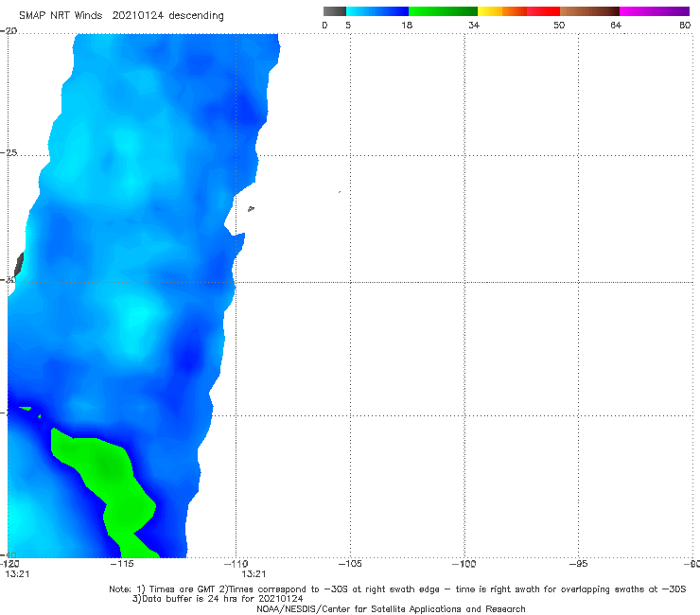
Task: Click the 13:21 time under -120
Action: (17, 574)
